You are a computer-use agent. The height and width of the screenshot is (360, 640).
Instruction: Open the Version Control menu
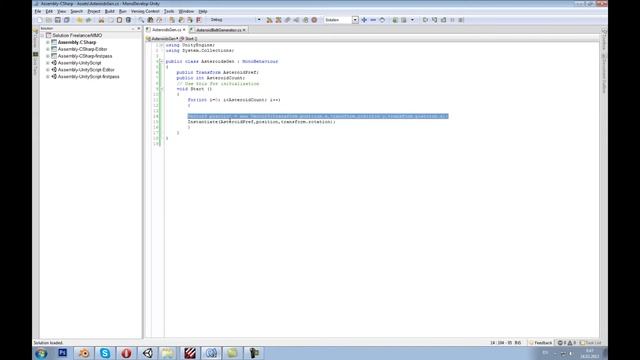[145, 11]
